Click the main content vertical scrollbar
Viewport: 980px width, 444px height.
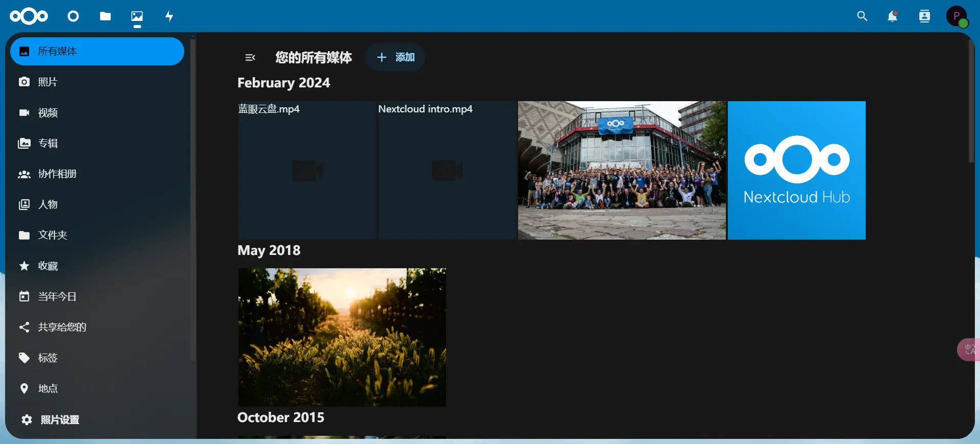click(971, 102)
